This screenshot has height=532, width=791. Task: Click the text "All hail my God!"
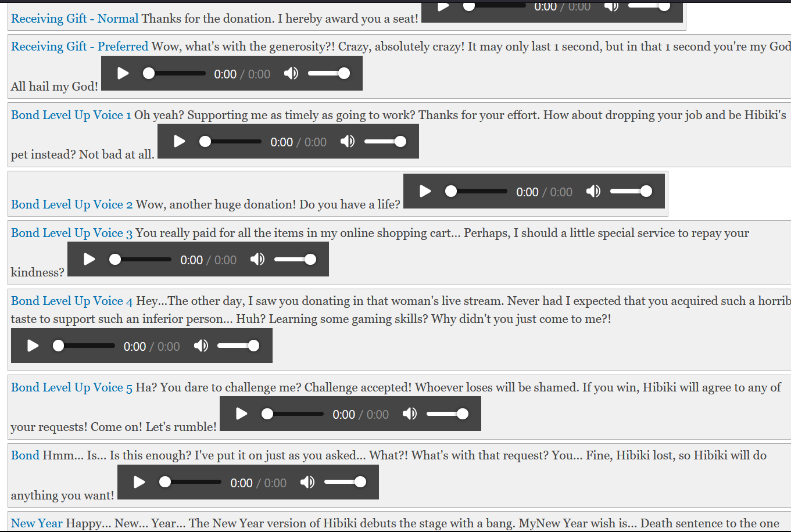55,87
